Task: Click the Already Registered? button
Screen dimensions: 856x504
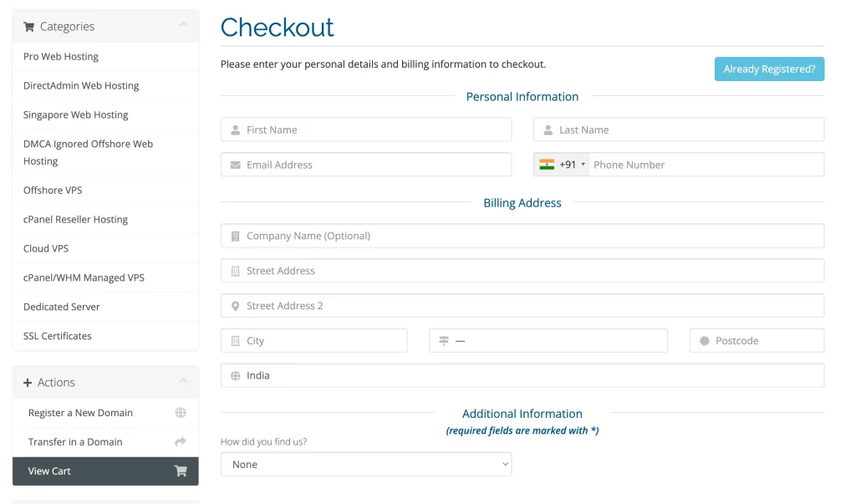Action: (769, 69)
